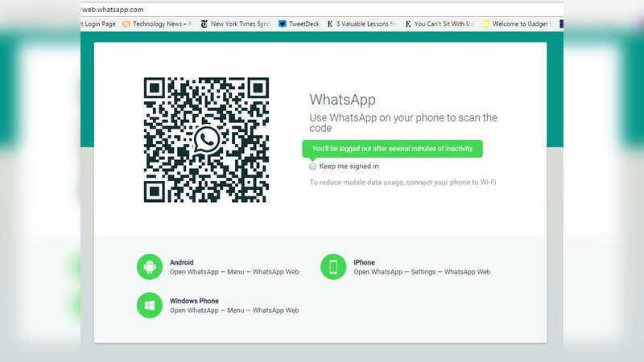Click the green Windows Phone logo icon
Viewport: 644px width, 362px height.
pos(150,305)
